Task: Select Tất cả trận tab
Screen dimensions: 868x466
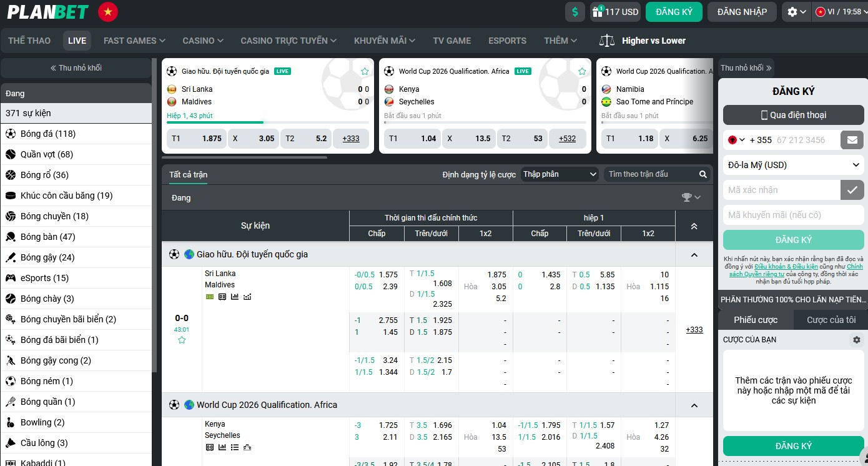Action: pyautogui.click(x=188, y=174)
